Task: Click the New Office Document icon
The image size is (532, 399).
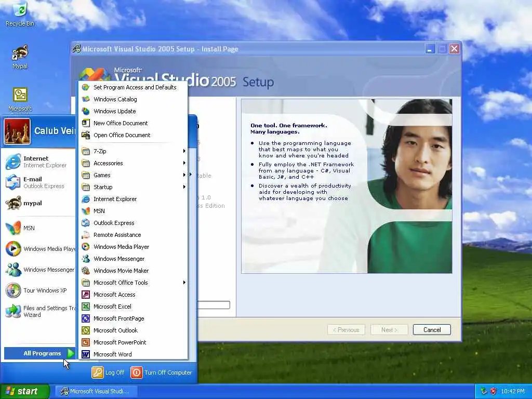Action: [x=86, y=123]
